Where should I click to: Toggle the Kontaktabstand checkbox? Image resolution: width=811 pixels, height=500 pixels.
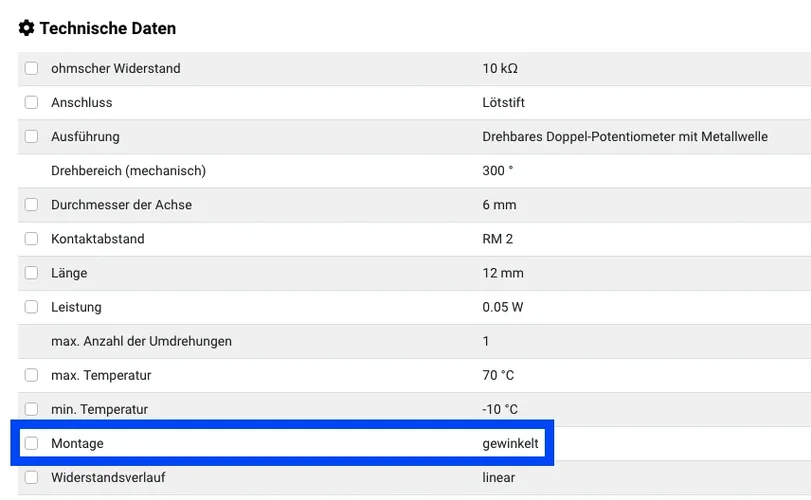tap(32, 239)
